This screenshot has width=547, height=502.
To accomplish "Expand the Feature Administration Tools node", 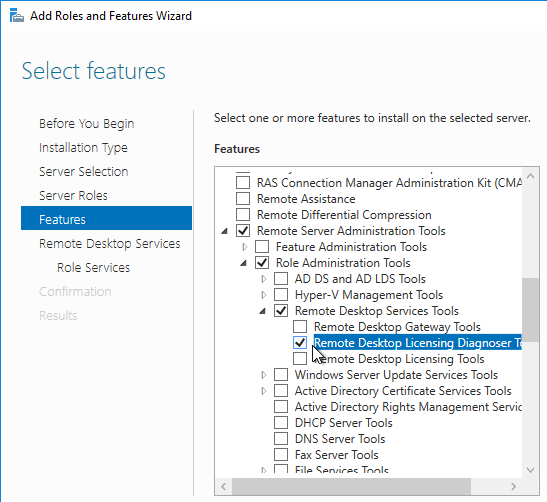I will pyautogui.click(x=245, y=247).
